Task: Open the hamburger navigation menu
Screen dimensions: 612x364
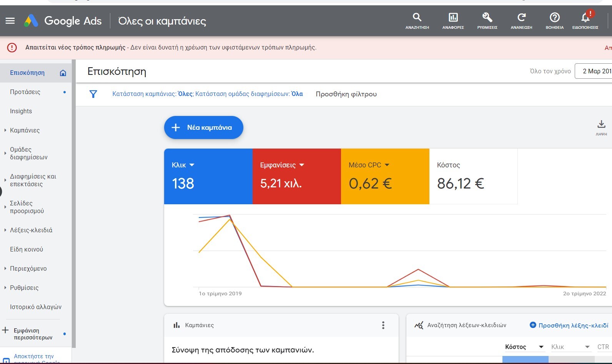Action: (x=10, y=21)
